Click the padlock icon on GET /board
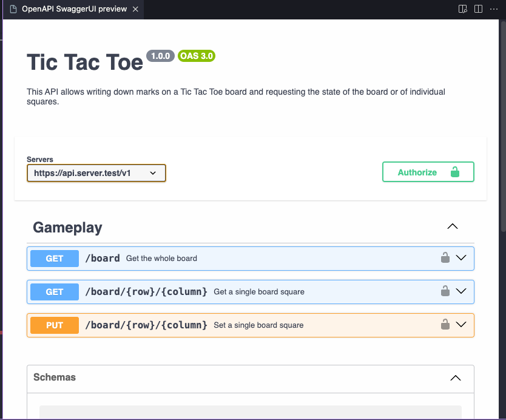Image resolution: width=506 pixels, height=420 pixels. click(445, 257)
